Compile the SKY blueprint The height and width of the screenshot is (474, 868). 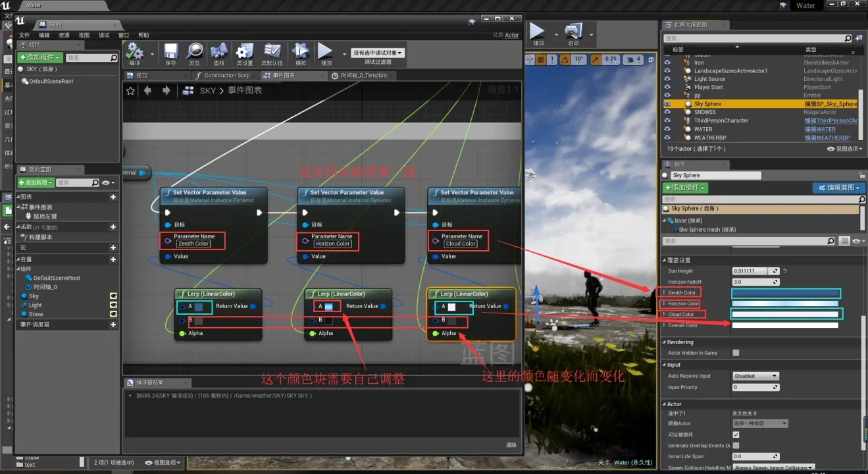(x=135, y=53)
